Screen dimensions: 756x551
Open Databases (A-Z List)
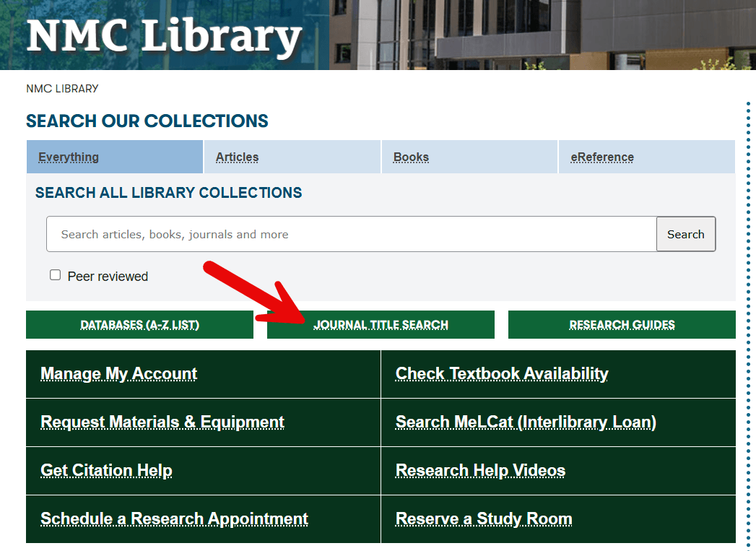pyautogui.click(x=140, y=324)
